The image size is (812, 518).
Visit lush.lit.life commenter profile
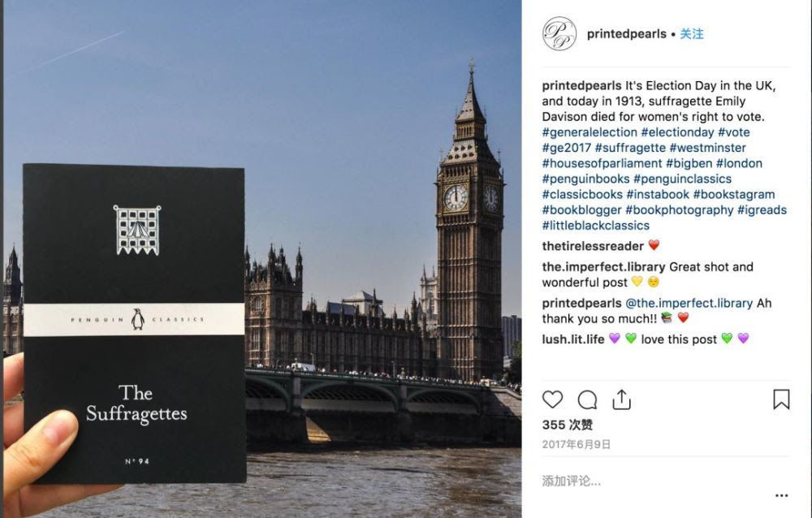tap(573, 339)
